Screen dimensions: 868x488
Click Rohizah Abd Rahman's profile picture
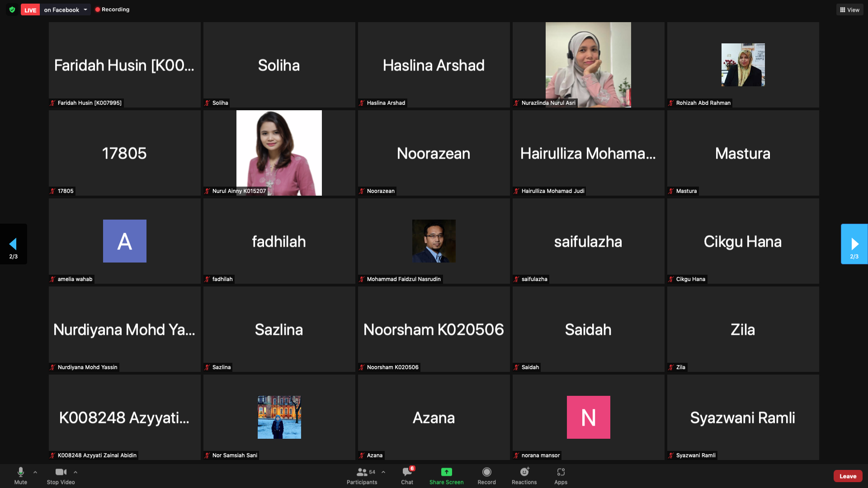tap(743, 65)
